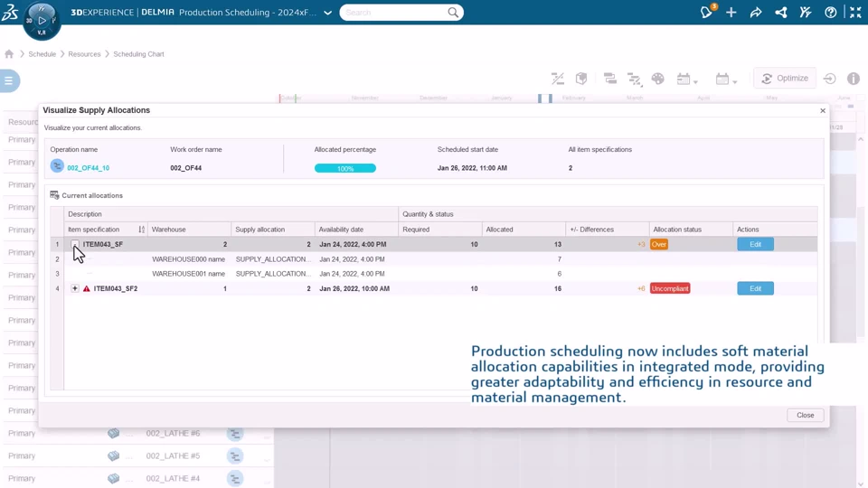
Task: Select the 002_LATHE #6 resource row
Action: pyautogui.click(x=138, y=433)
